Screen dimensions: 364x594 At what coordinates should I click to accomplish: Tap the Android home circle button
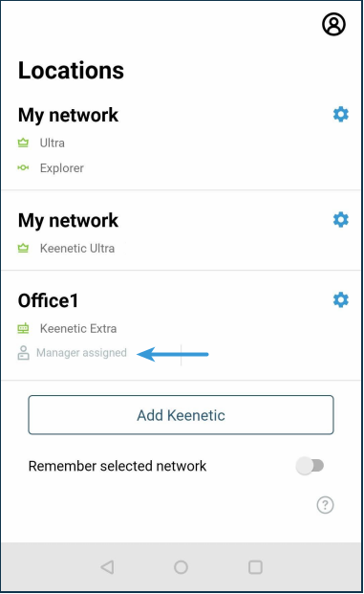(181, 567)
